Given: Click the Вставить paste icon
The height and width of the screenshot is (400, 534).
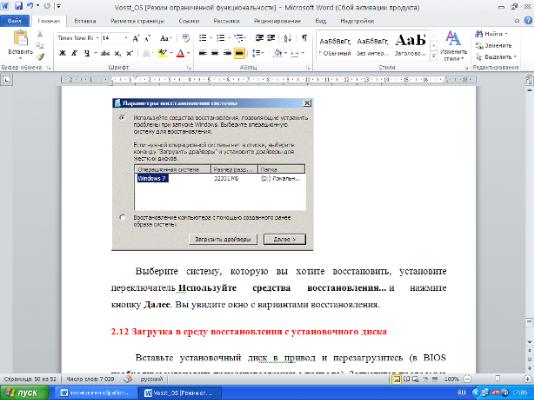Looking at the screenshot, I should pos(20,44).
